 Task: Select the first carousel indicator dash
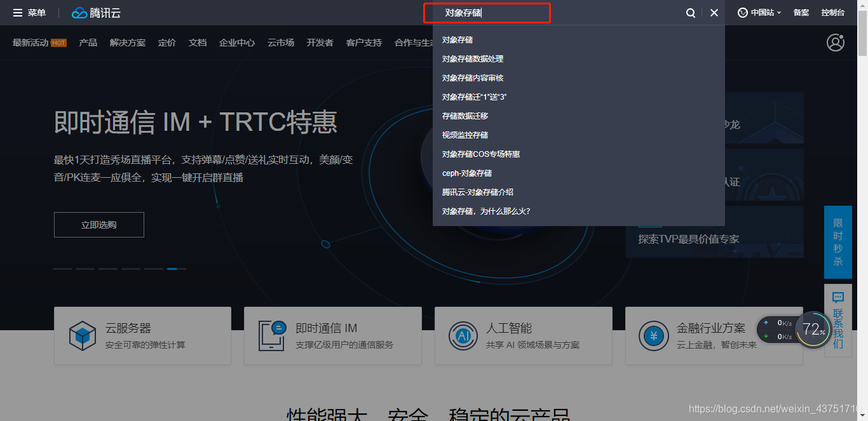tap(62, 269)
